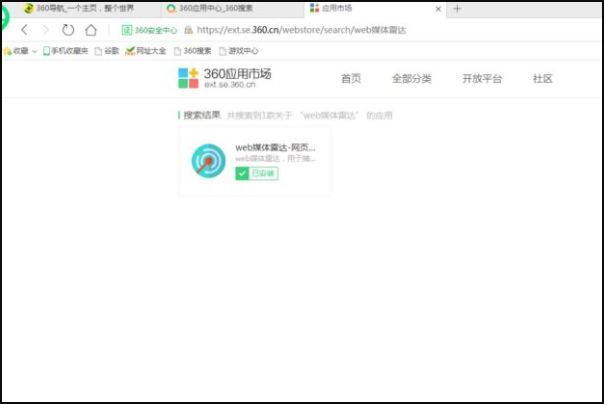Click the 已安装 installed button
The width and height of the screenshot is (604, 404).
point(257,173)
